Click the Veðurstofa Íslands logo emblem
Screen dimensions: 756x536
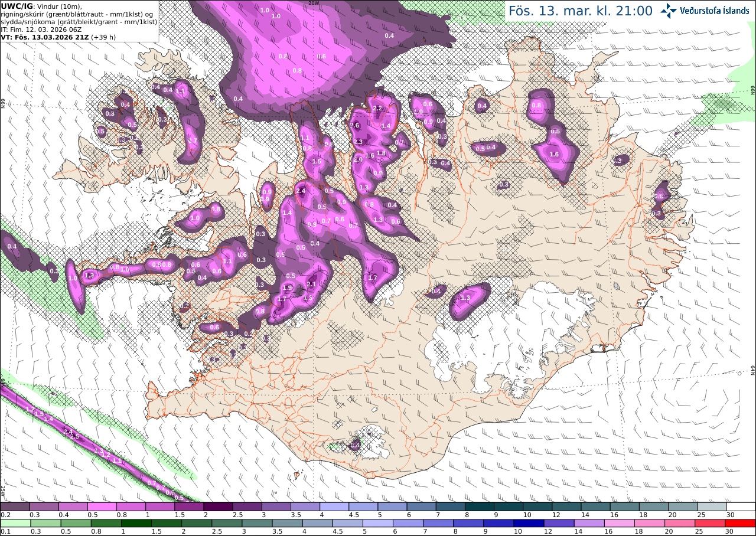point(669,10)
